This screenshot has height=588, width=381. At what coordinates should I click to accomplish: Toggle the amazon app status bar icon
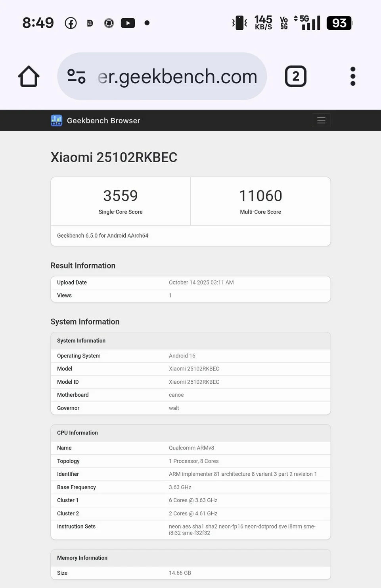(x=89, y=23)
